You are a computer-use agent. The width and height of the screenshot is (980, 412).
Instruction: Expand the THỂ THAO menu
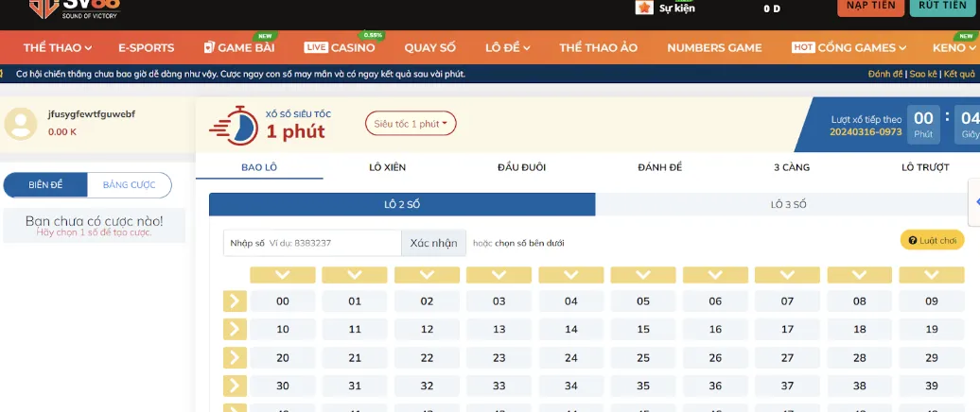tap(57, 47)
